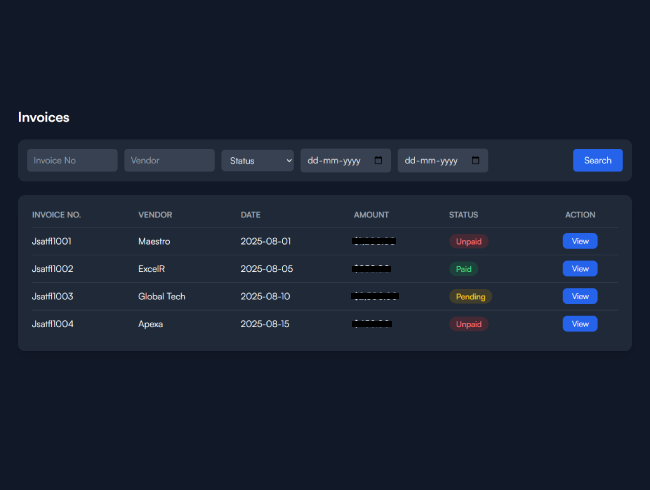Select the green Paid status badge
This screenshot has width=650, height=490.
point(463,268)
